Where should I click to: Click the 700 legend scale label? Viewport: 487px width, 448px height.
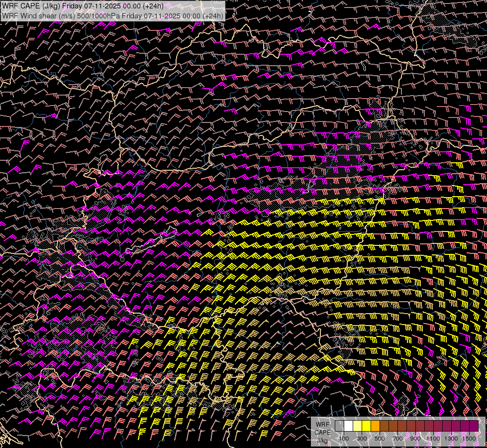coord(397,439)
